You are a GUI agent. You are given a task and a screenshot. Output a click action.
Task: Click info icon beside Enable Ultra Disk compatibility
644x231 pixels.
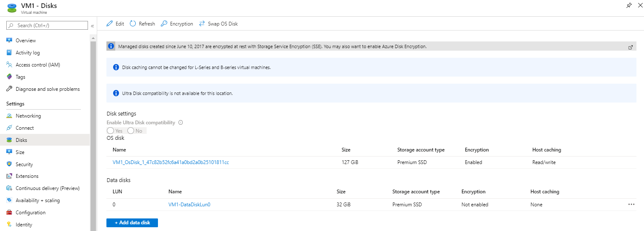pyautogui.click(x=181, y=123)
